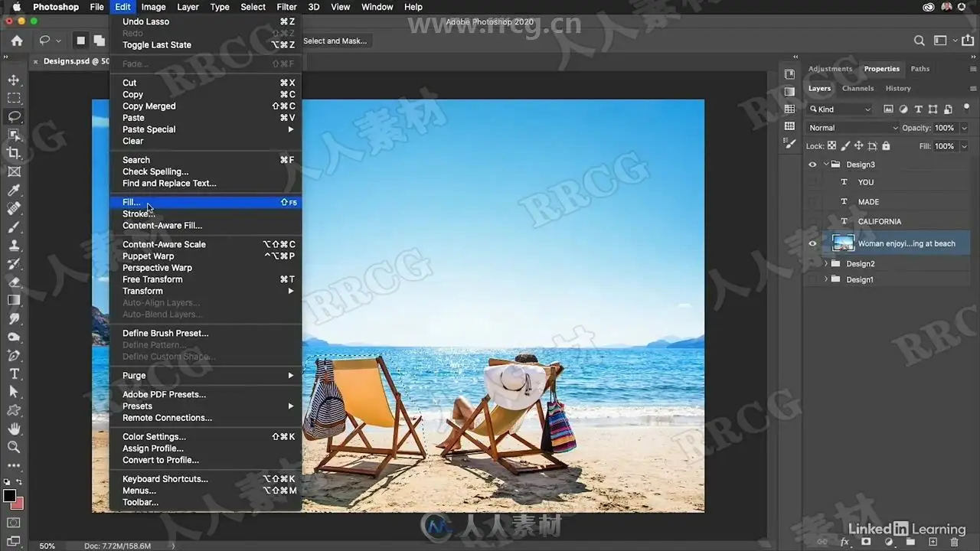980x551 pixels.
Task: Filter layers by pixel layers
Action: click(889, 109)
